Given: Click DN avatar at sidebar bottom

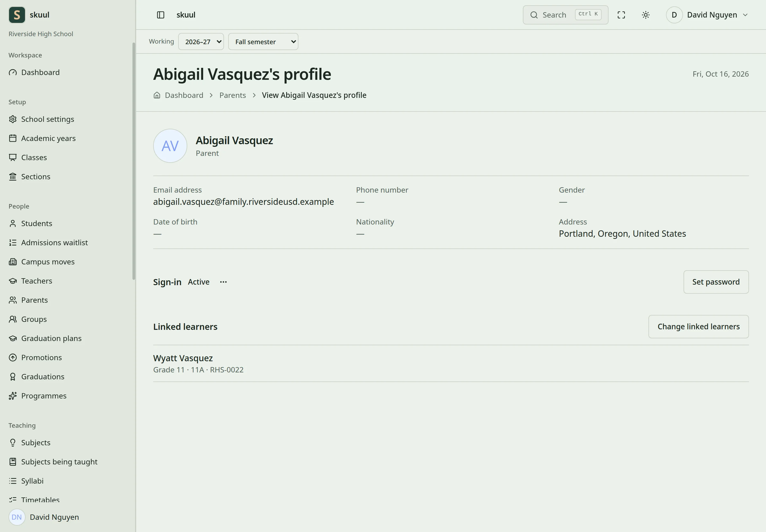Looking at the screenshot, I should coord(17,517).
